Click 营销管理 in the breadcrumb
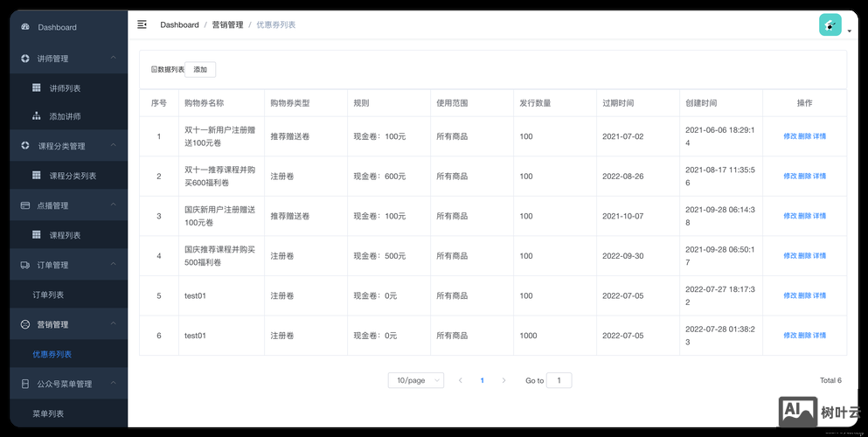Viewport: 868px width, 437px height. [227, 24]
